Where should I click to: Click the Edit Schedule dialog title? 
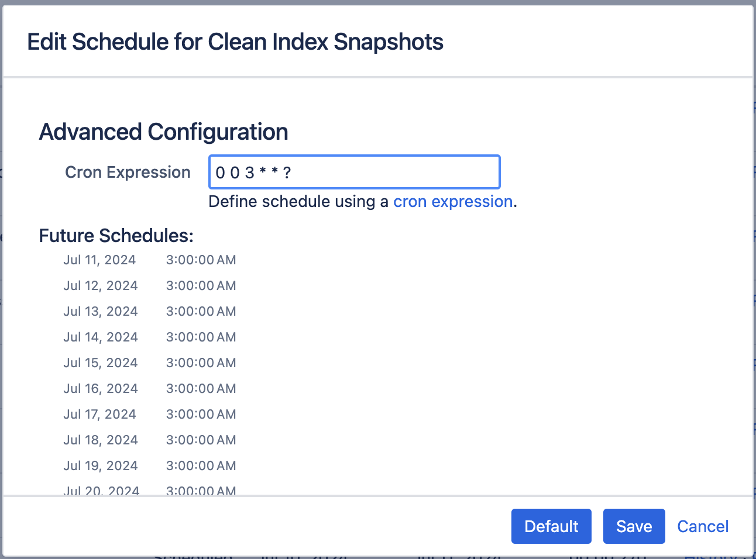pos(235,42)
